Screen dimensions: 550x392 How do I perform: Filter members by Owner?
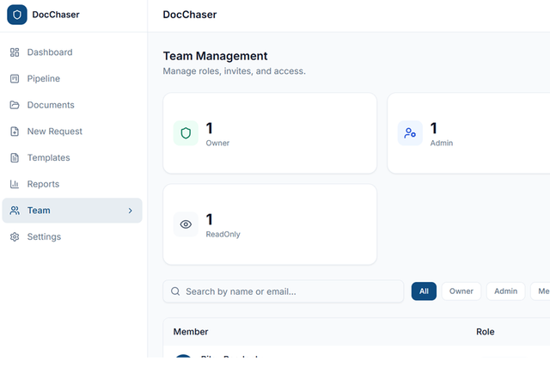(461, 291)
